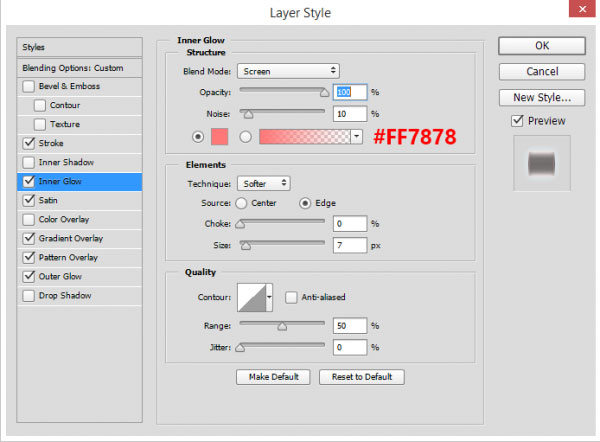Click the Opacity slider handle
This screenshot has height=442, width=600.
[x=324, y=93]
